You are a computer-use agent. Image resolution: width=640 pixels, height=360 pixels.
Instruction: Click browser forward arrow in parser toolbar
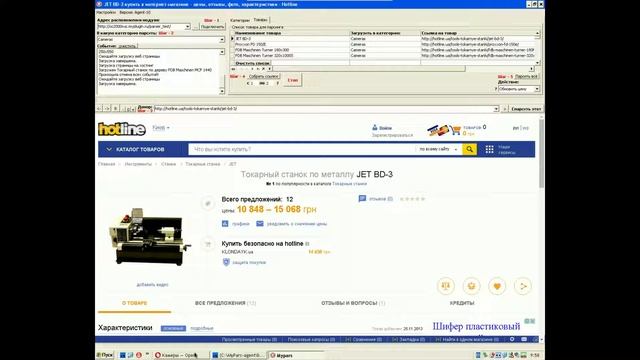coord(107,109)
